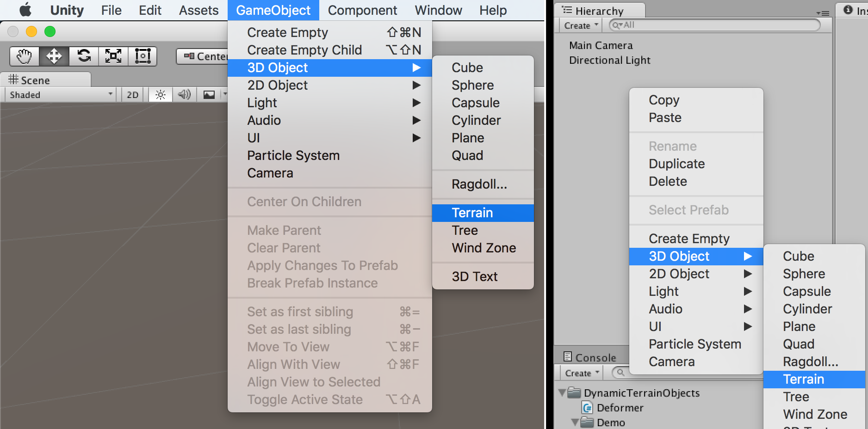Screen dimensions: 868x429
Task: Collapse the DynamicTerrainObjects folder
Action: click(x=562, y=393)
